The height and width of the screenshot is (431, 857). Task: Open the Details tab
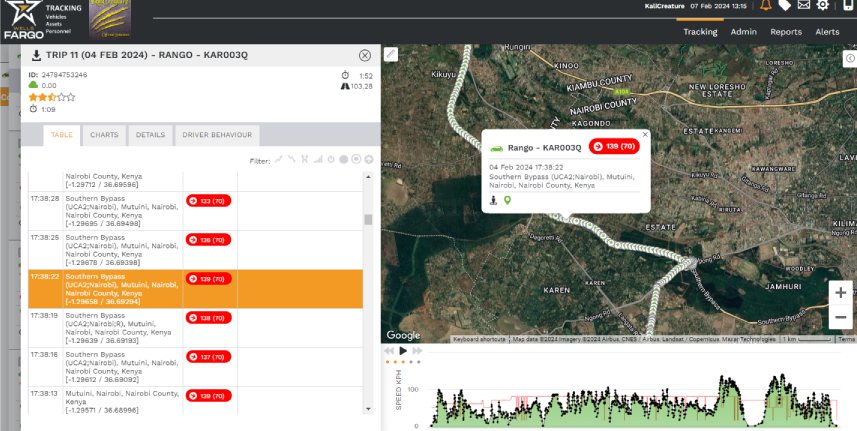coord(150,135)
